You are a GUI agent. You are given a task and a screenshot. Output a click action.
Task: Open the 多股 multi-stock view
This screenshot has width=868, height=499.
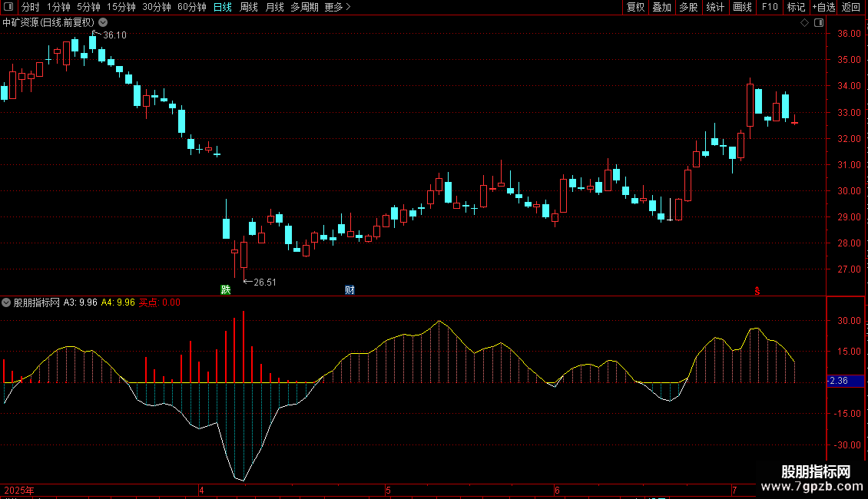tap(688, 7)
